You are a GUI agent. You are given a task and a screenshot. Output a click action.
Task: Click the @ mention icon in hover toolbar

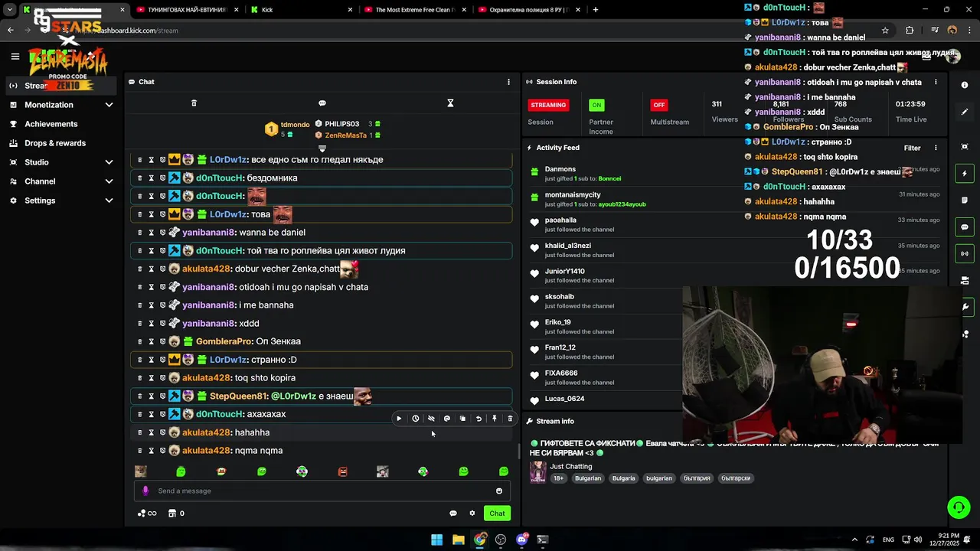point(447,419)
